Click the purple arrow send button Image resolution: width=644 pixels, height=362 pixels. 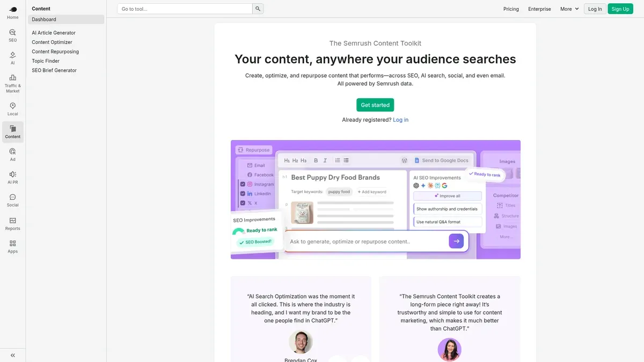(x=456, y=241)
